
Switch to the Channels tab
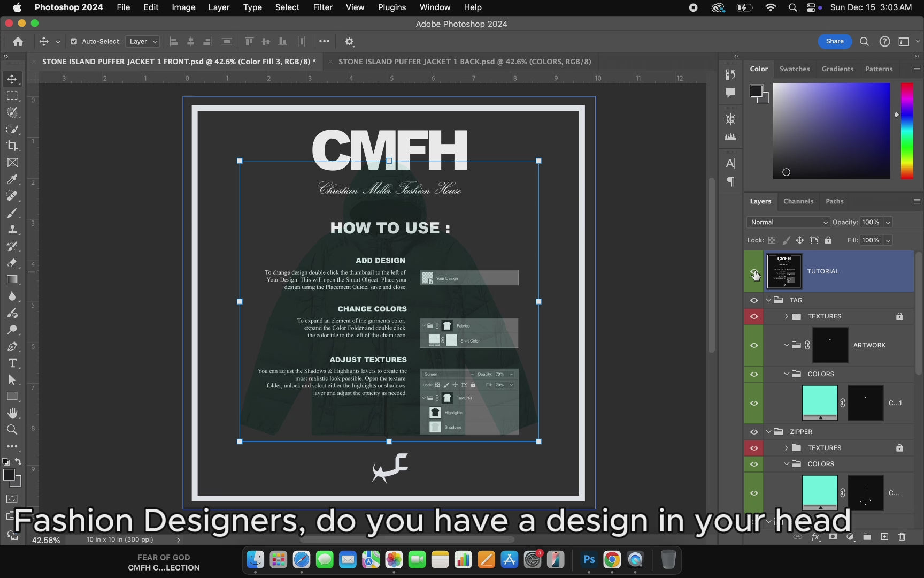(798, 201)
